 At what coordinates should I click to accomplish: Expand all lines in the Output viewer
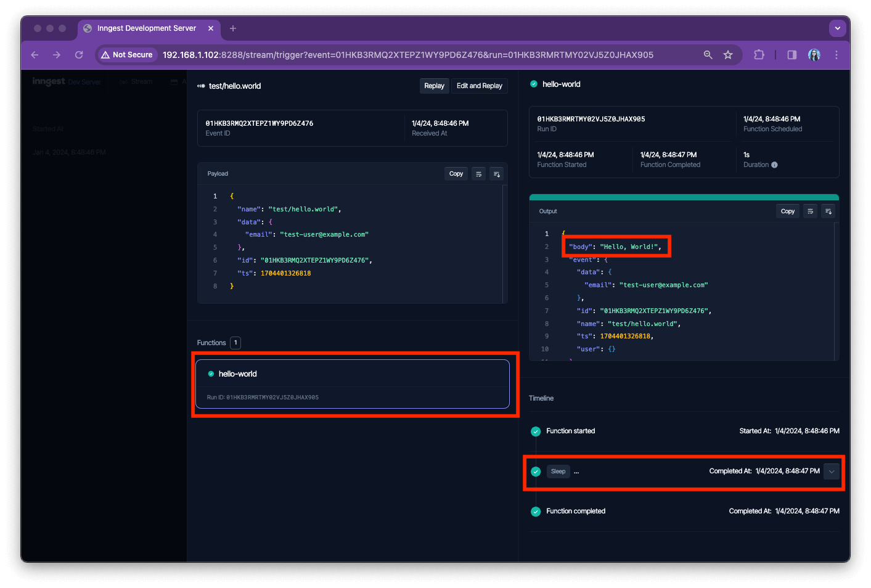click(828, 211)
